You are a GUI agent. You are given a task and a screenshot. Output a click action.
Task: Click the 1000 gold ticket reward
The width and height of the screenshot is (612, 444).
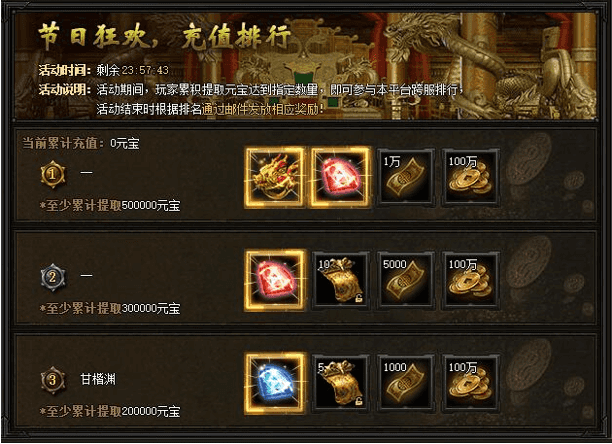point(405,384)
